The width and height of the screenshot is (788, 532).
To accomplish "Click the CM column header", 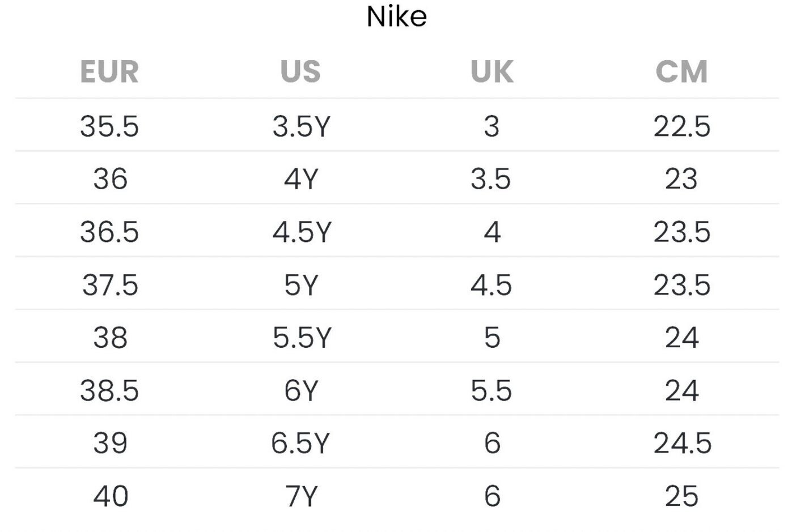I will (x=681, y=72).
